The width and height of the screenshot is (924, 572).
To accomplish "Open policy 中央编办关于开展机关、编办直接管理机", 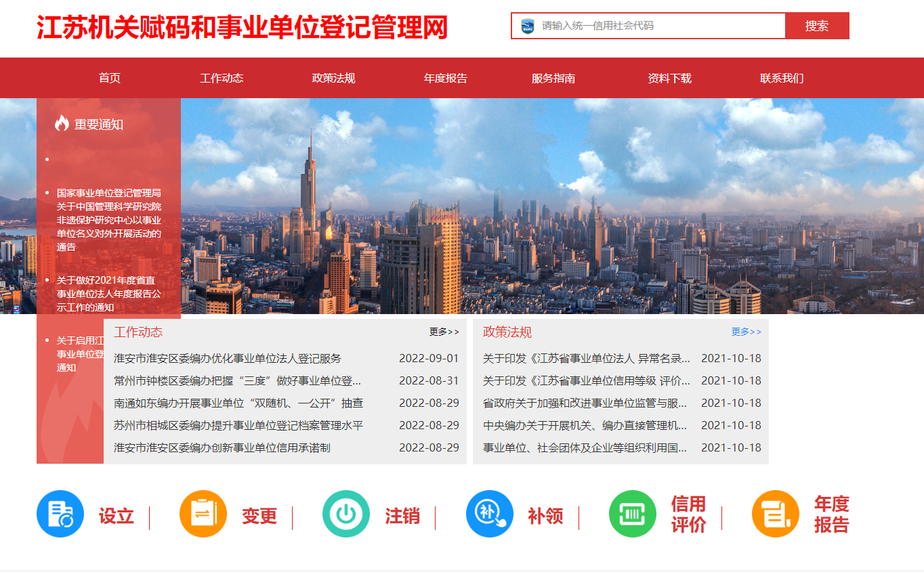I will pyautogui.click(x=585, y=425).
